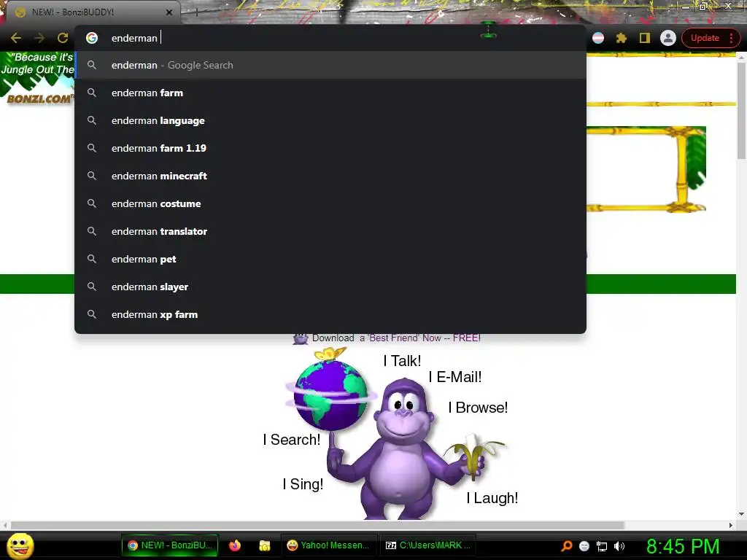The width and height of the screenshot is (747, 560).
Task: Open the network tray icon
Action: 602,546
